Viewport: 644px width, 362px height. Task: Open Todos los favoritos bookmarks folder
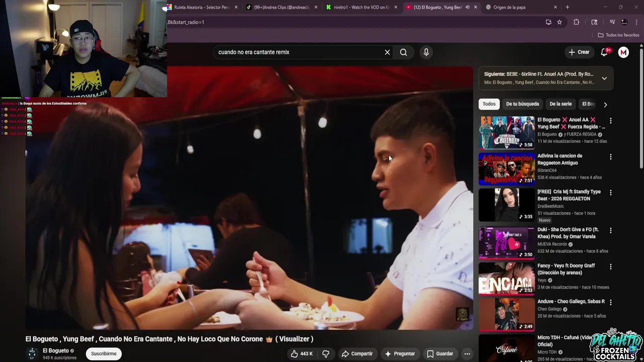pyautogui.click(x=618, y=35)
